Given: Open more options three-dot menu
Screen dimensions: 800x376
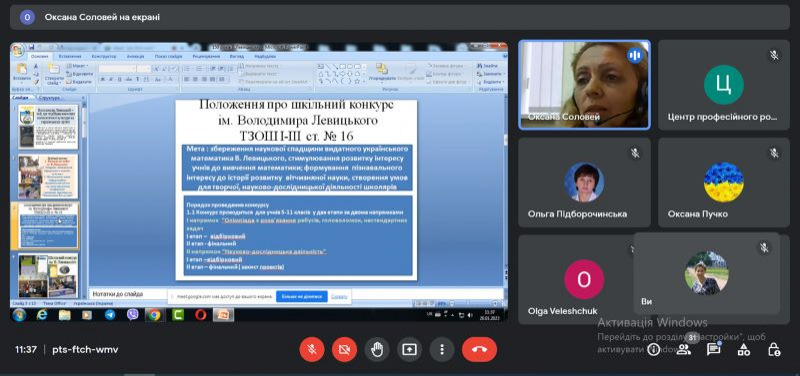Looking at the screenshot, I should click(x=442, y=349).
